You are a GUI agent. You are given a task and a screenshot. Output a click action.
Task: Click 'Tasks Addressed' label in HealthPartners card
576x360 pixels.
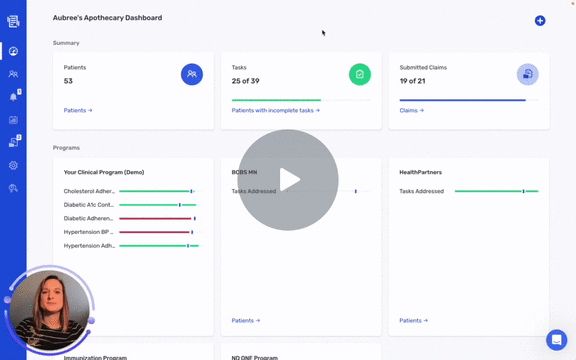point(422,191)
